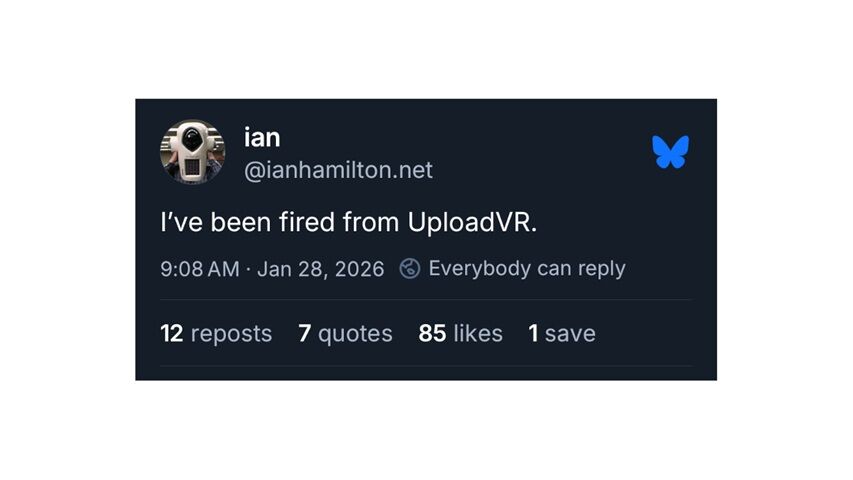Screen dimensions: 853x480
Task: Click the "I've been fired" post text
Action: [x=349, y=222]
